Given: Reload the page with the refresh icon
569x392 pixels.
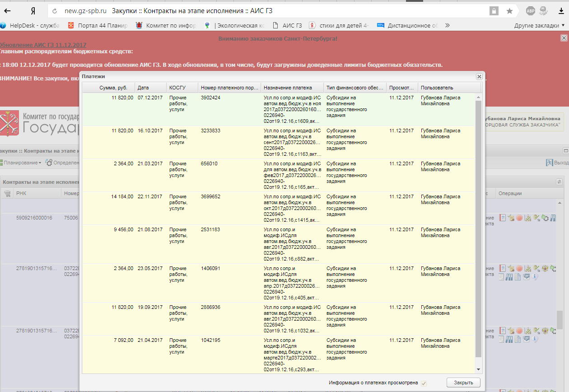Looking at the screenshot, I should click(x=55, y=11).
